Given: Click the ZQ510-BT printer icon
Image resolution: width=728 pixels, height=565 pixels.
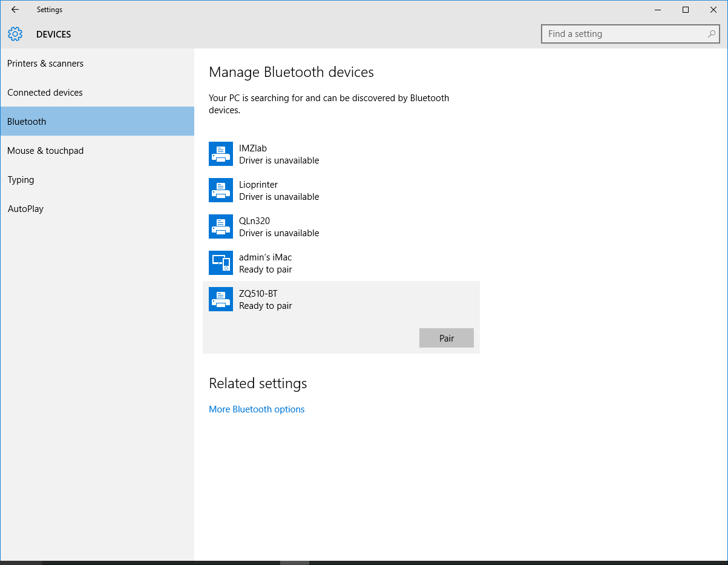Looking at the screenshot, I should (220, 299).
